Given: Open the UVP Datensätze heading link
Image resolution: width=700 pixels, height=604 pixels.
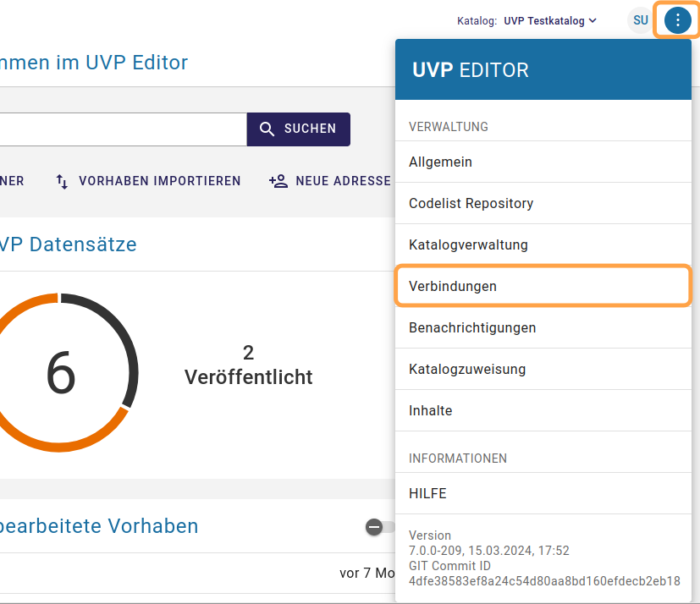Looking at the screenshot, I should tap(68, 244).
